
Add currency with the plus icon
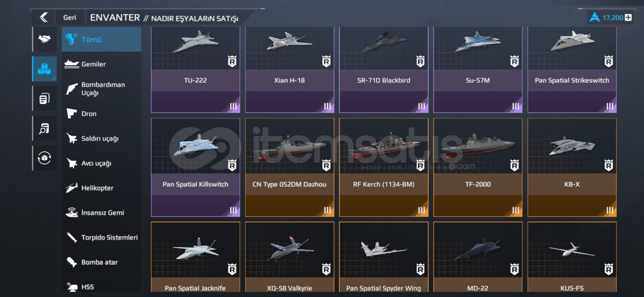coord(628,18)
